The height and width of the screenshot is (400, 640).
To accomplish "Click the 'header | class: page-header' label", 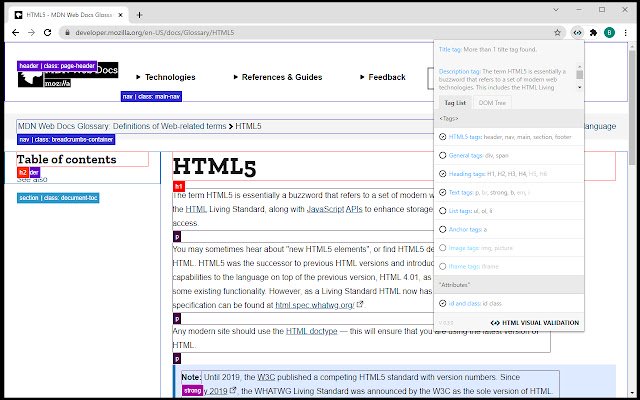I will 57,66.
